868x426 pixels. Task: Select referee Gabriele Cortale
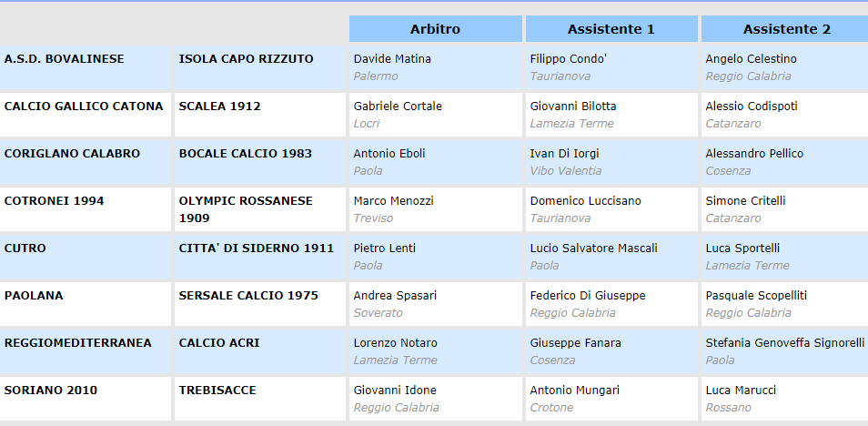click(x=398, y=106)
